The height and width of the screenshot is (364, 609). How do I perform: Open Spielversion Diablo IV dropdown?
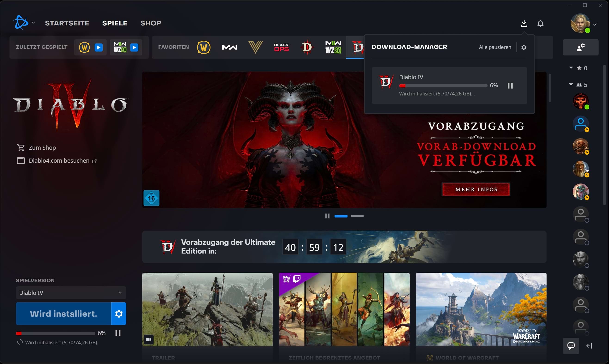point(71,293)
